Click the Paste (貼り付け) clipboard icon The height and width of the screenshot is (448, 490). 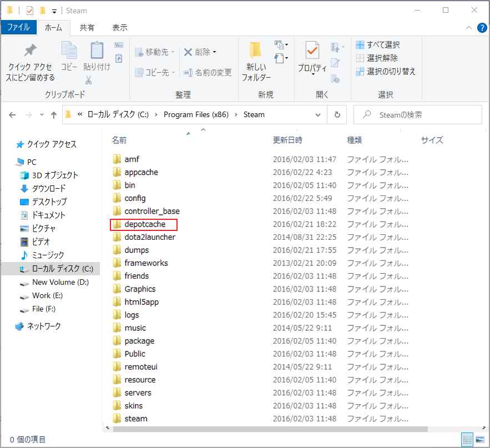[x=97, y=50]
